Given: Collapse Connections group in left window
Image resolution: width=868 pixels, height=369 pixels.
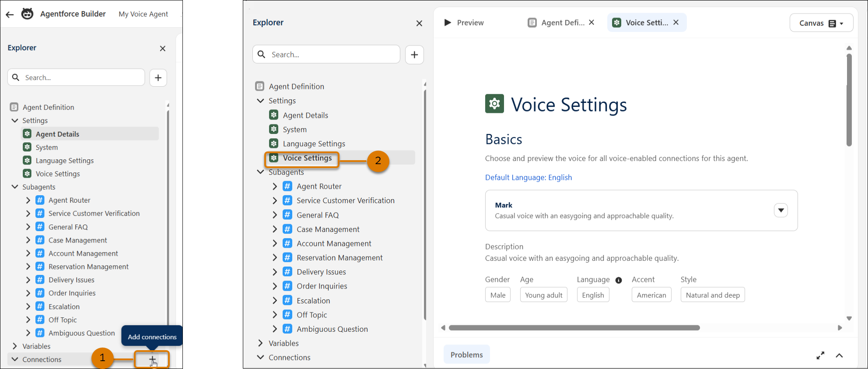Looking at the screenshot, I should click(15, 359).
